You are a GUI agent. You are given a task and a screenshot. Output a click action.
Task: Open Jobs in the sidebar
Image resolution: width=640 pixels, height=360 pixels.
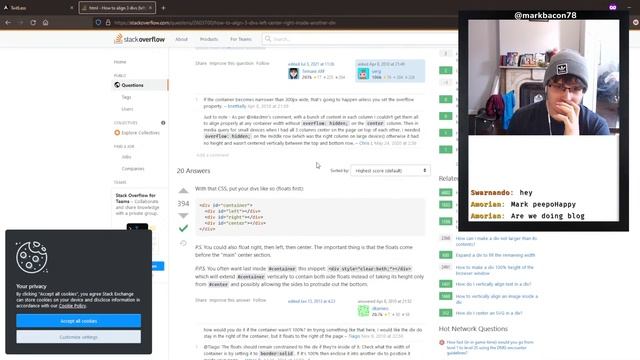(x=127, y=157)
